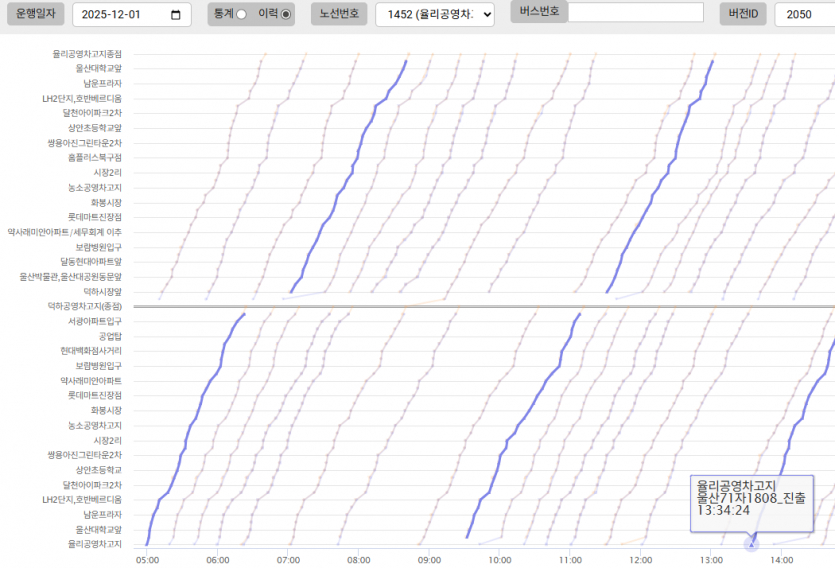The image size is (835, 568).
Task: Click the 운행일자 label button
Action: point(35,14)
